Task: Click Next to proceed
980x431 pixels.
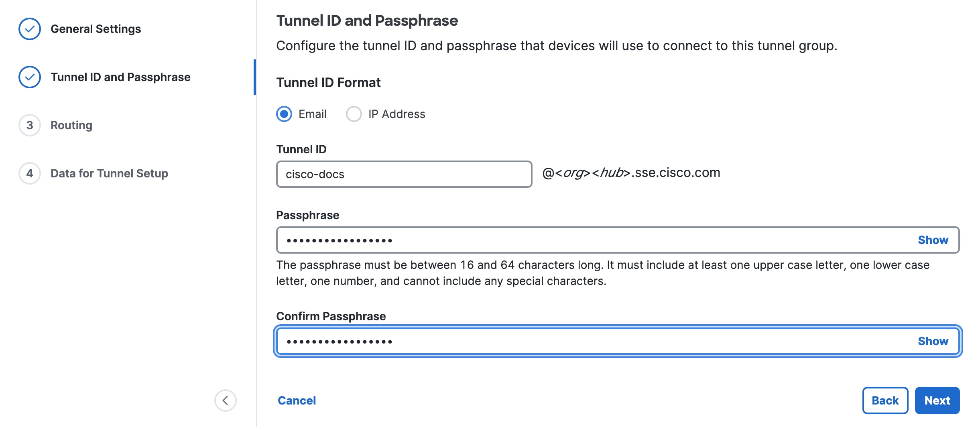Action: pyautogui.click(x=937, y=400)
